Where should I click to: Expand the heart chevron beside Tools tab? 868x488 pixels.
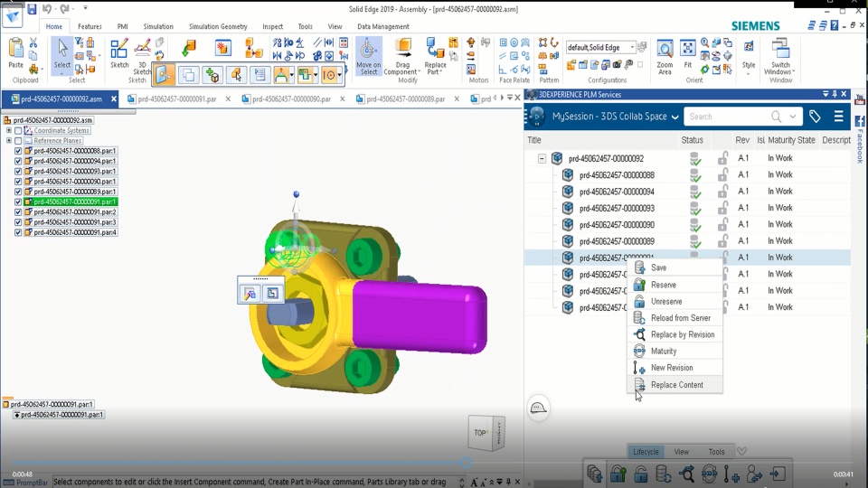[x=741, y=452]
